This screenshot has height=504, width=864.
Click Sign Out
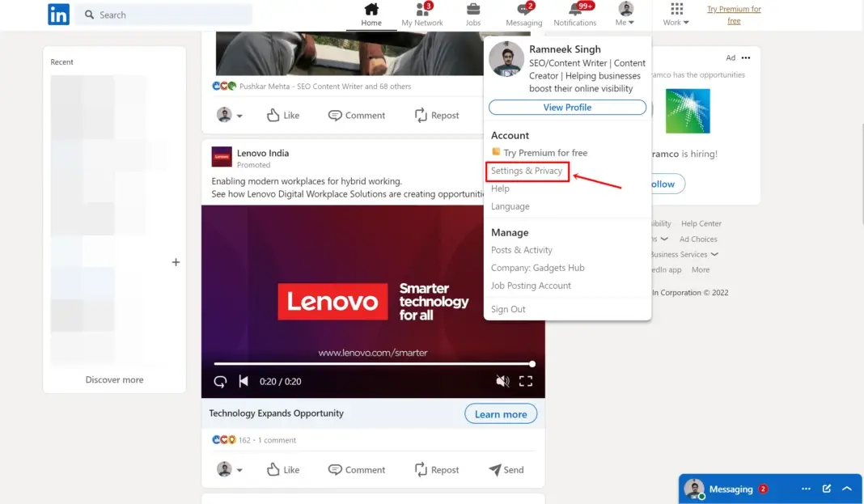tap(508, 310)
